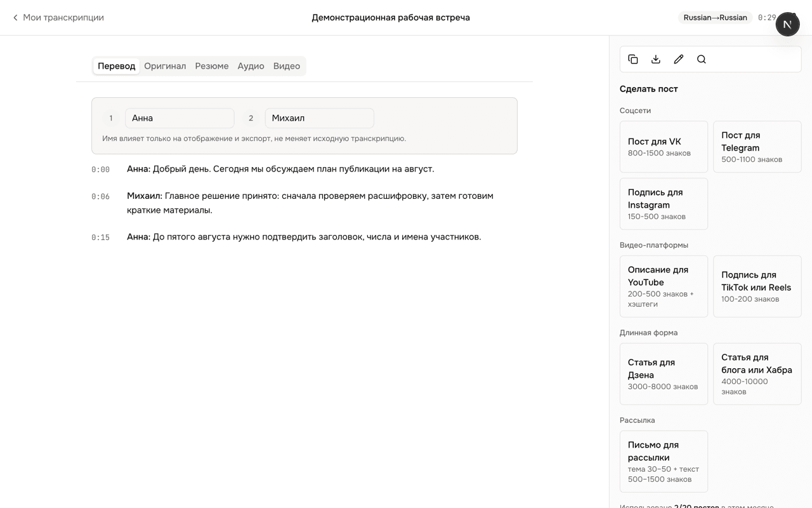The image size is (812, 508).
Task: Edit speaker 2 name field Михаил
Action: click(319, 118)
